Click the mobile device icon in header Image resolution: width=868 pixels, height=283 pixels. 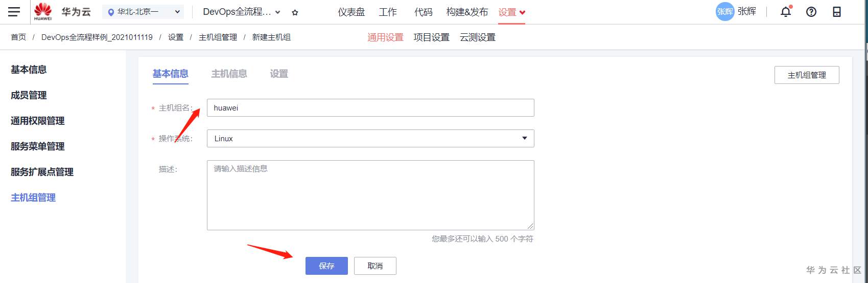837,12
